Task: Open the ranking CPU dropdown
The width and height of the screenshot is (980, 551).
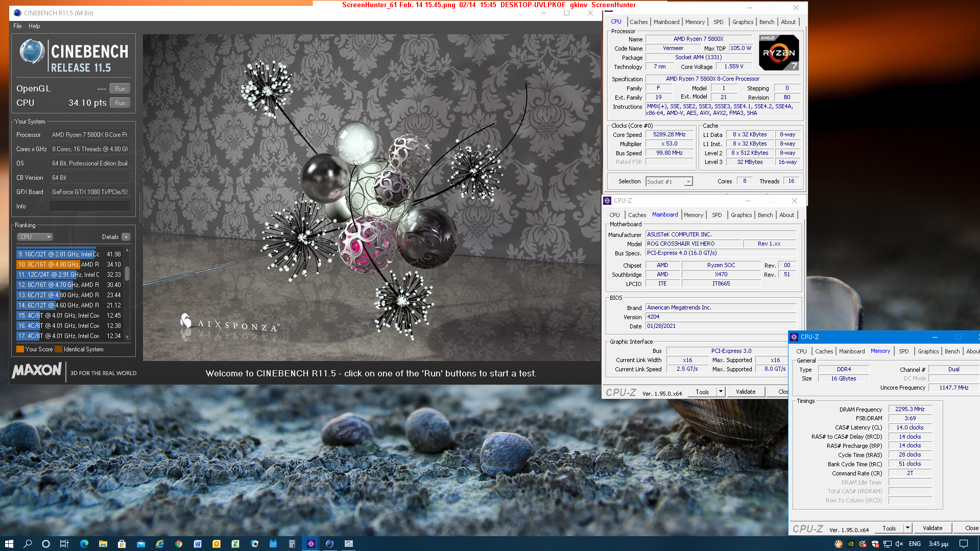Action: coord(35,237)
